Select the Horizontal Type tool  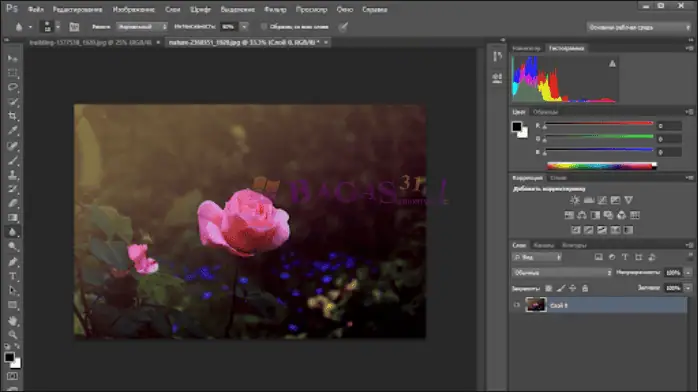12,276
